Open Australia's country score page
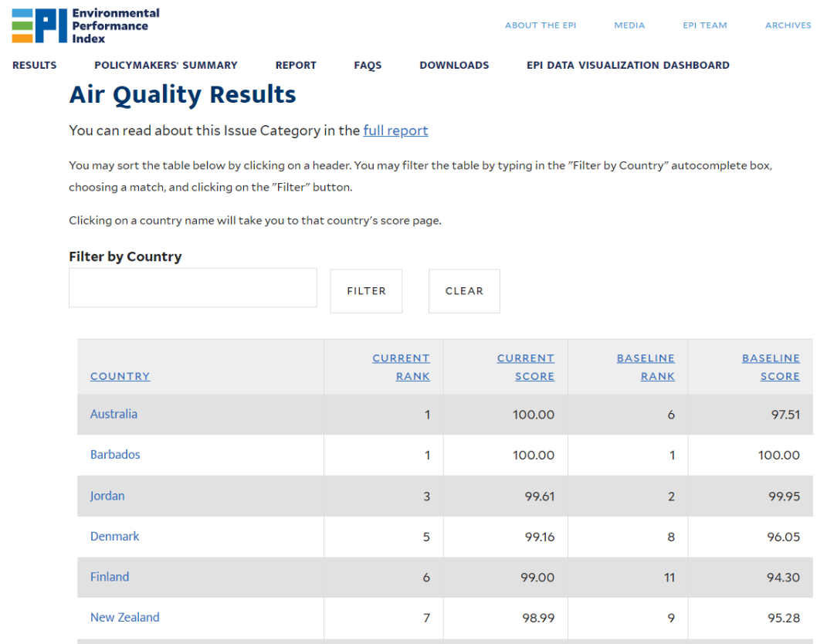 point(114,414)
